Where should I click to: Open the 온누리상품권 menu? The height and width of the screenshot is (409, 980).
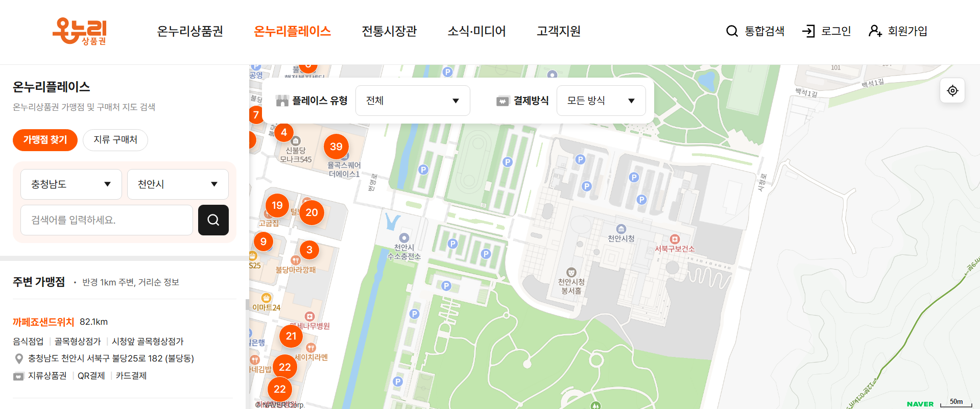pyautogui.click(x=190, y=31)
